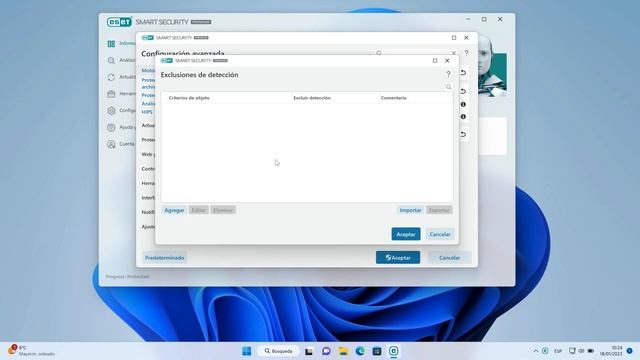Launch Microsoft Edge from the taskbar
The width and height of the screenshot is (640, 360).
pos(360,351)
